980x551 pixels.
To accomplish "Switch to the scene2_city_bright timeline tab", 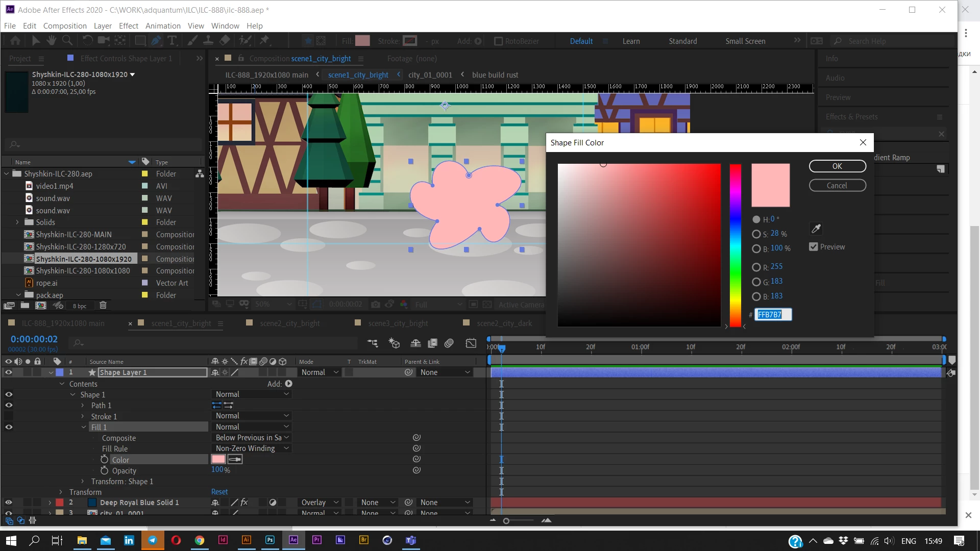I will [289, 323].
